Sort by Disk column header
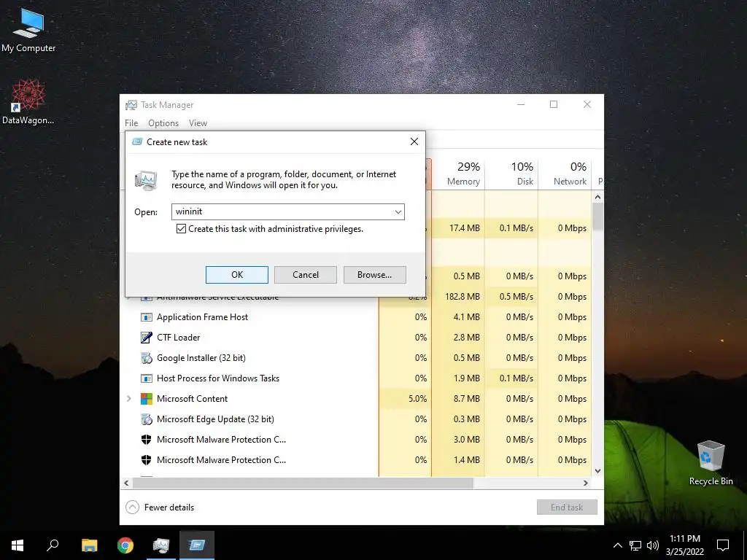The width and height of the screenshot is (747, 560). [511, 174]
